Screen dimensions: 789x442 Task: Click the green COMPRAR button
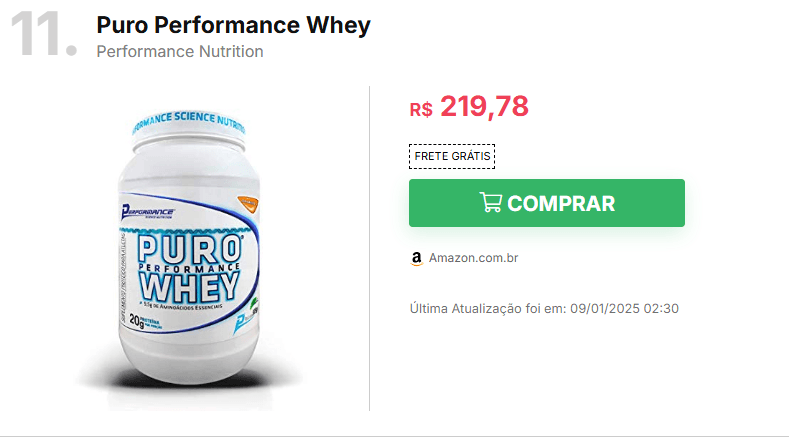pos(546,203)
